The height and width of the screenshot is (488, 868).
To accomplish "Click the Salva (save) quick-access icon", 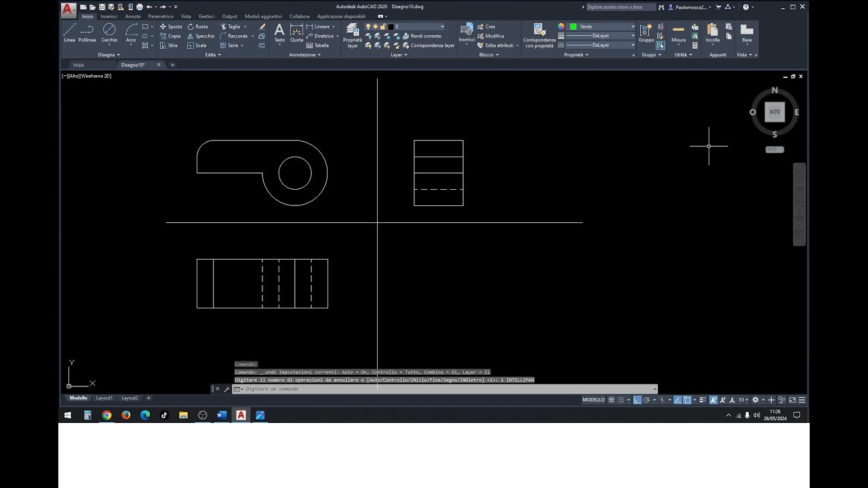I will (102, 7).
